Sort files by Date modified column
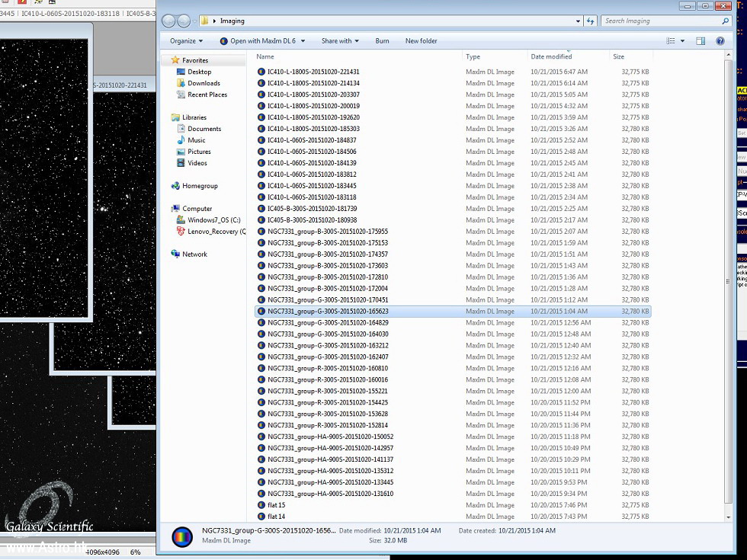Screen dimensions: 747x560 (x=551, y=56)
